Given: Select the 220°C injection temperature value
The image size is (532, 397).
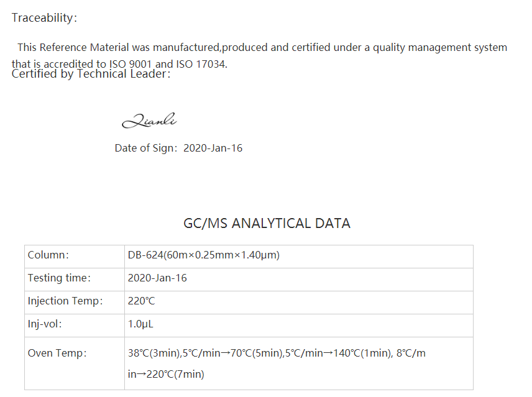Looking at the screenshot, I should pyautogui.click(x=141, y=301).
